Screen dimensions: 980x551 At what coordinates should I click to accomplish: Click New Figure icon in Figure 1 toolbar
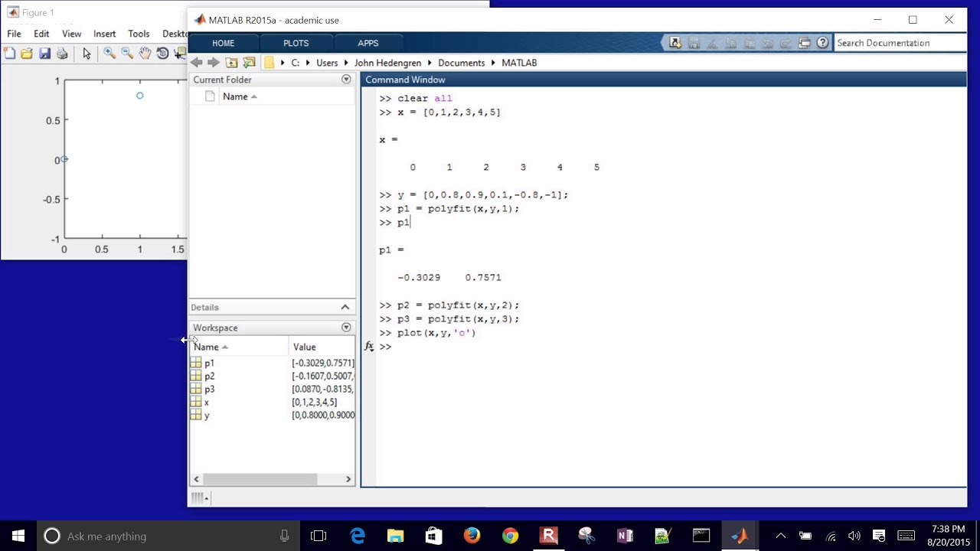click(9, 53)
